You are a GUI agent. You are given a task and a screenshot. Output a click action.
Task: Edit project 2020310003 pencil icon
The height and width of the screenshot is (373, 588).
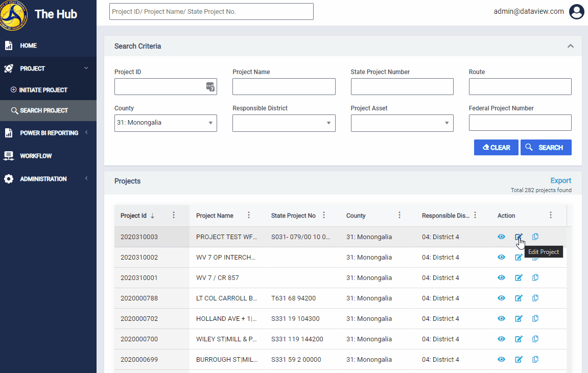coord(519,237)
